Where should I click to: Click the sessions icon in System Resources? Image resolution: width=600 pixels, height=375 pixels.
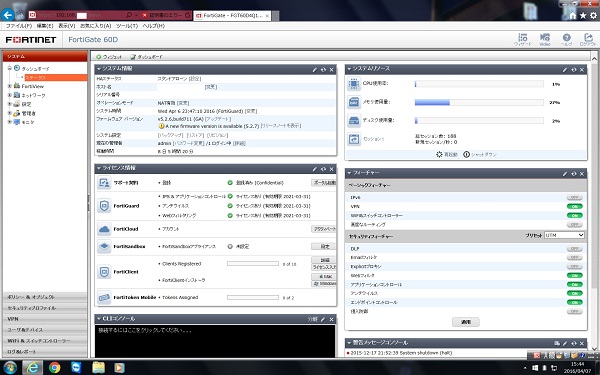[x=354, y=139]
